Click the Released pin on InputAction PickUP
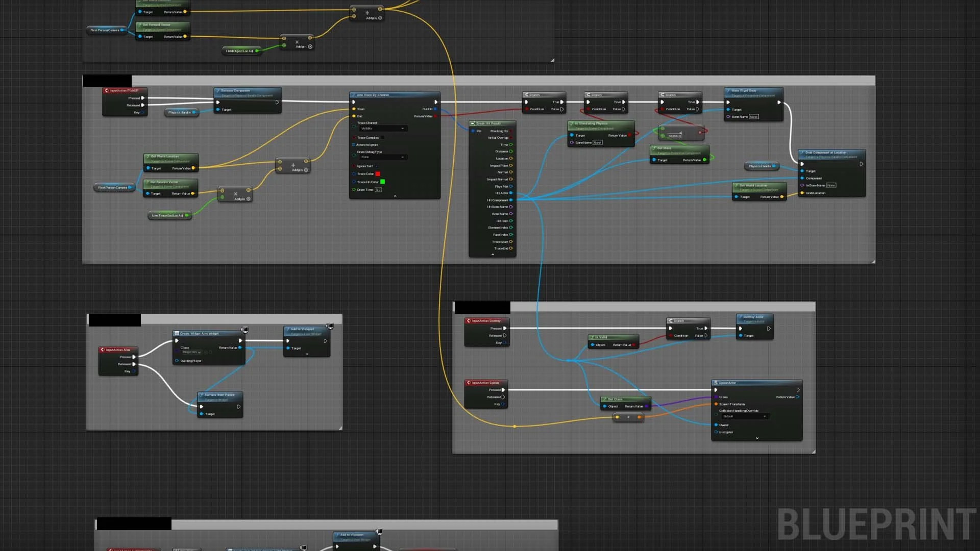 point(142,105)
